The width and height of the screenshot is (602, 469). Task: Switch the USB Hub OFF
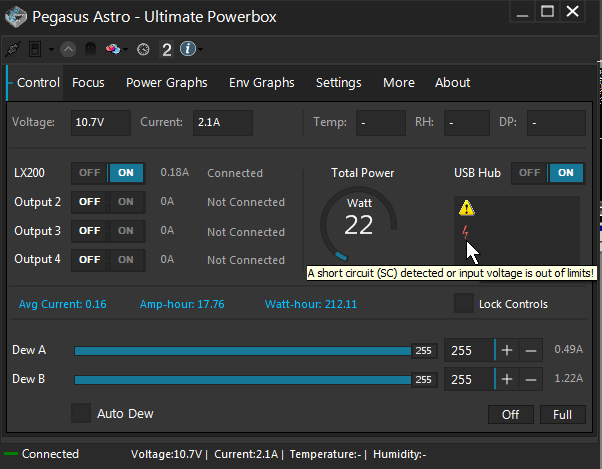point(530,173)
